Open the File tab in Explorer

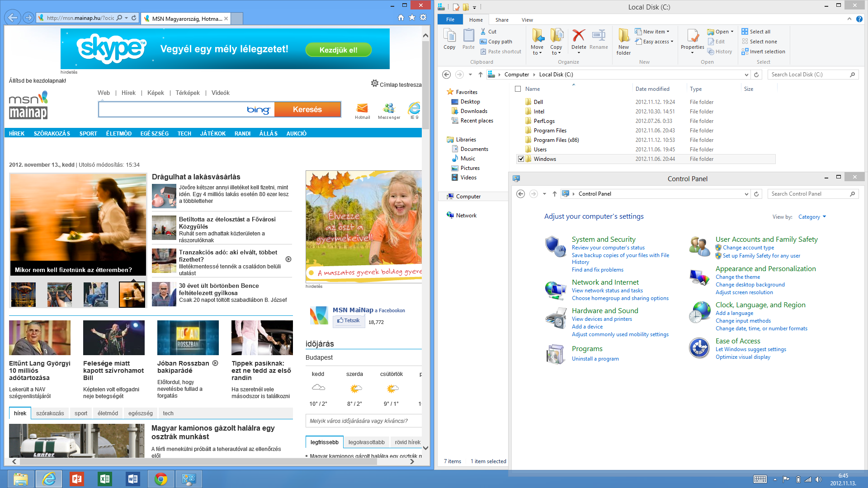pyautogui.click(x=450, y=20)
